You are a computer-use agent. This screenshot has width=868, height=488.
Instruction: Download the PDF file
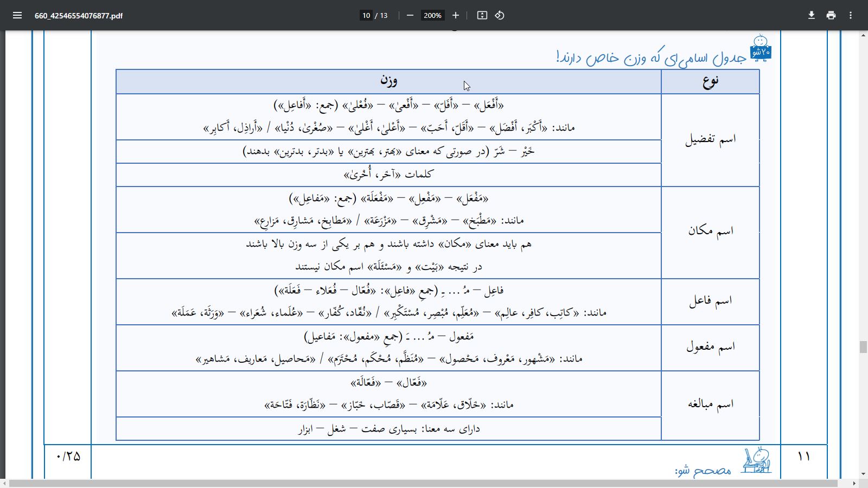[x=812, y=15]
